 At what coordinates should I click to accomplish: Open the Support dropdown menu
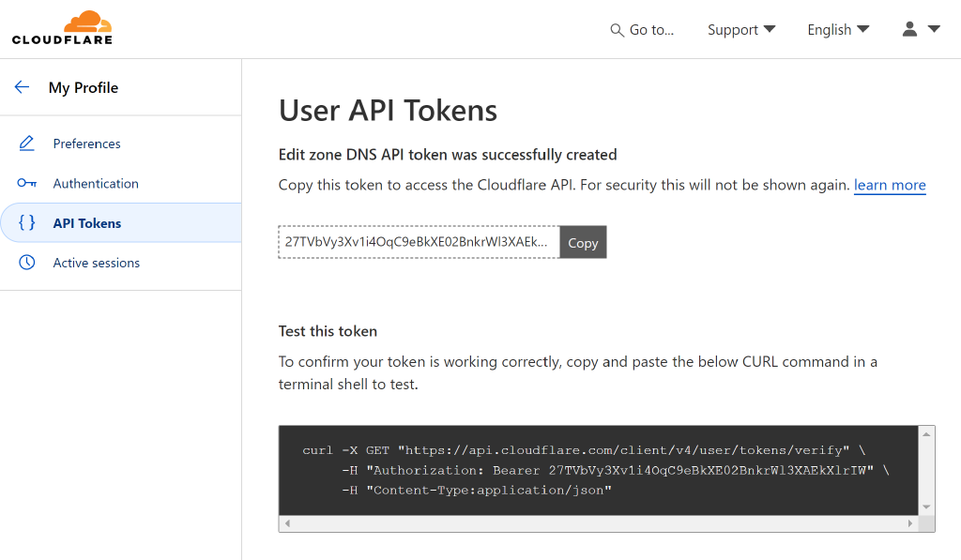click(741, 29)
